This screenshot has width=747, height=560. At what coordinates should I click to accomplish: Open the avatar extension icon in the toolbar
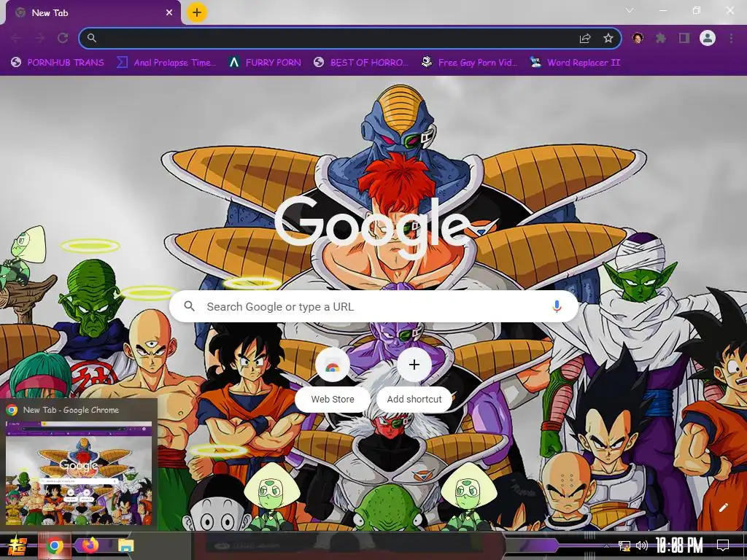click(x=638, y=38)
